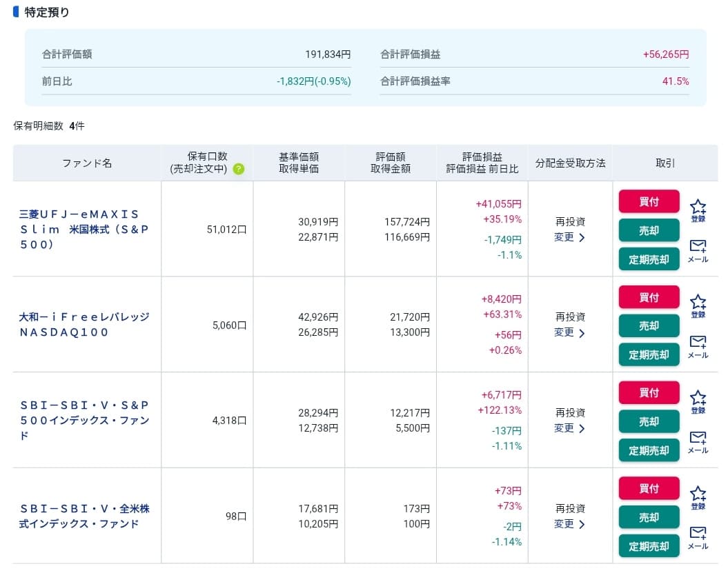Open 変更 for SBI・V・S&P500 dividend method
728x573 pixels.
tap(569, 428)
